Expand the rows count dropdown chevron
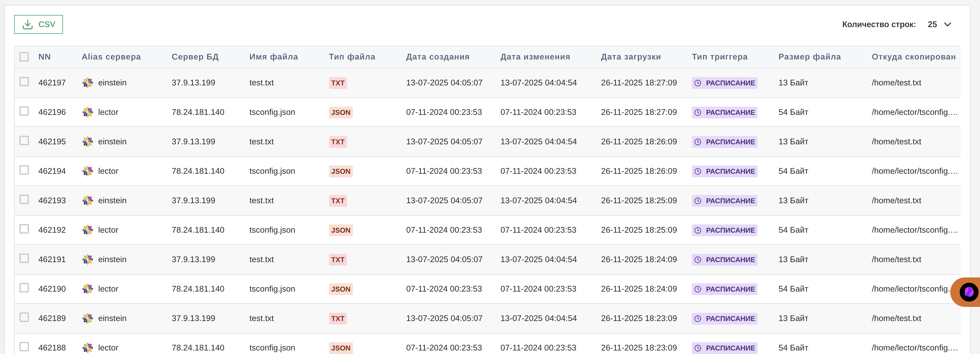 click(948, 25)
